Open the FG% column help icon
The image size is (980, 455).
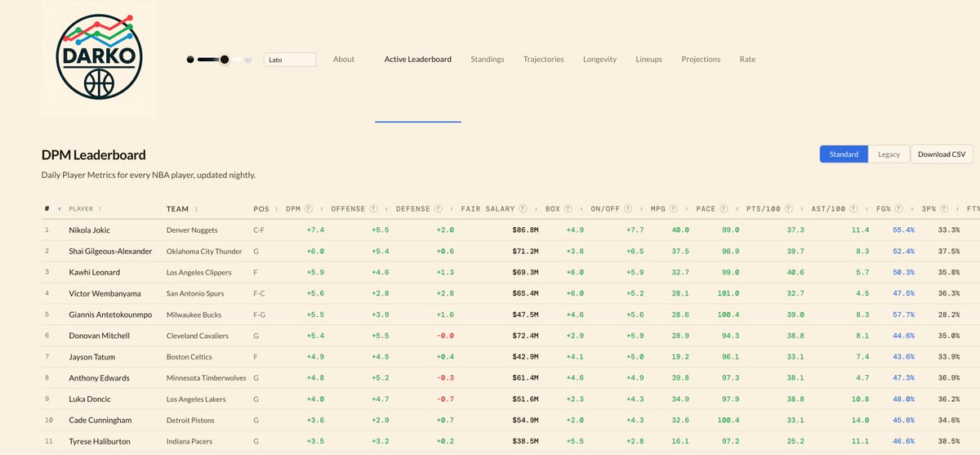[x=898, y=208]
